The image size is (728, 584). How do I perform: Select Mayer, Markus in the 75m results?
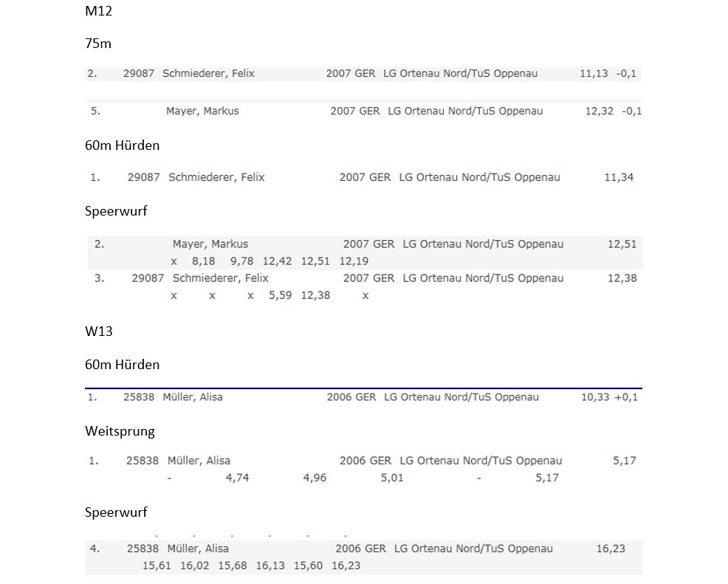202,111
